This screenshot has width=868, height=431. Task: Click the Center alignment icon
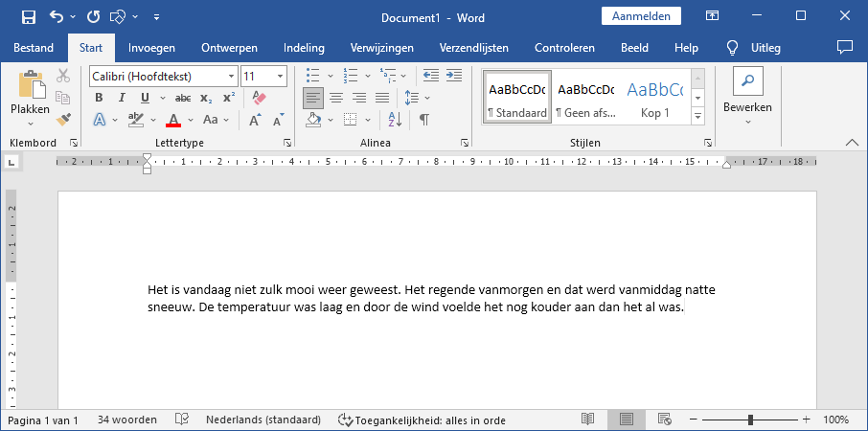[x=336, y=98]
